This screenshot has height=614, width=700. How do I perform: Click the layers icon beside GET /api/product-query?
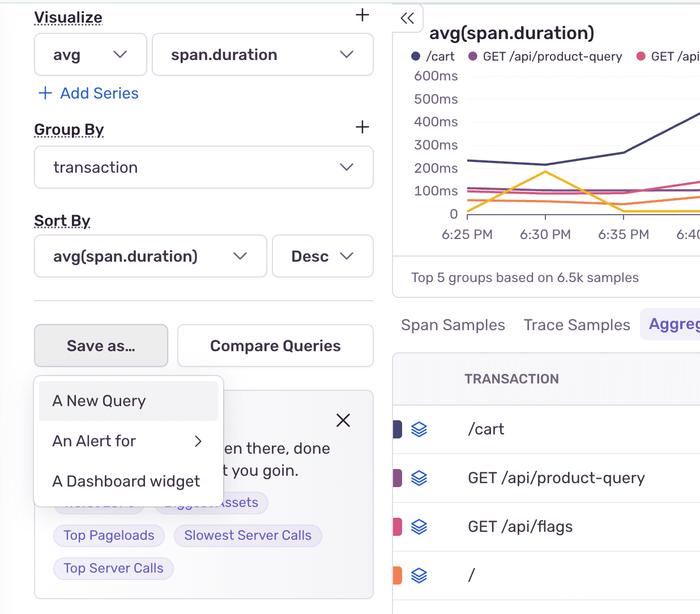[419, 478]
